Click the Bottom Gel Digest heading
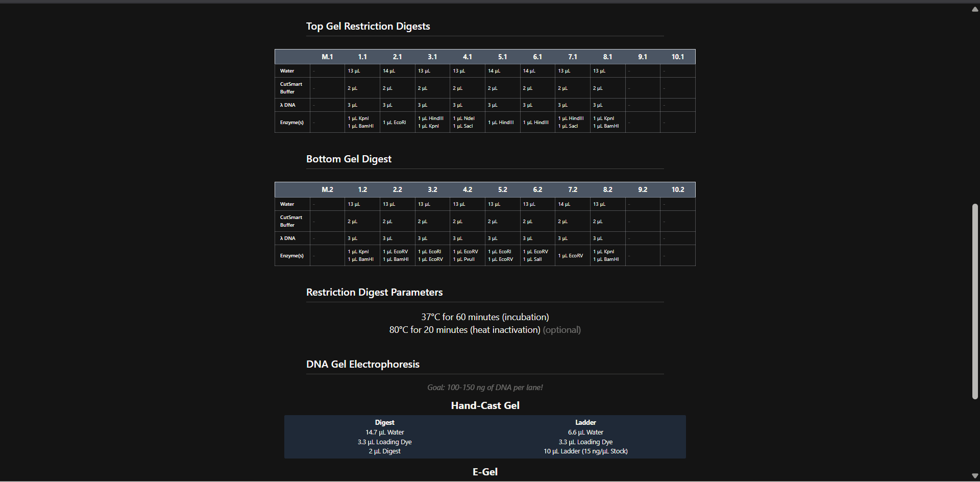Viewport: 980px width, 482px height. click(x=349, y=159)
